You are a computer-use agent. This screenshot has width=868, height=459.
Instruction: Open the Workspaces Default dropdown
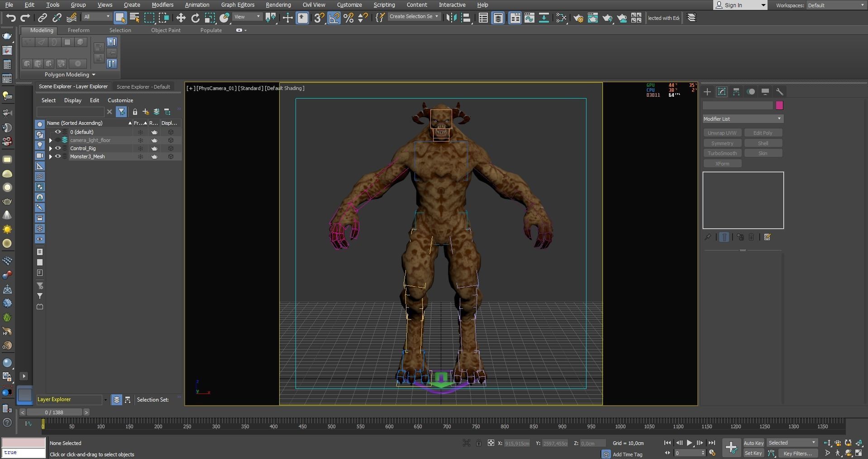click(x=836, y=5)
